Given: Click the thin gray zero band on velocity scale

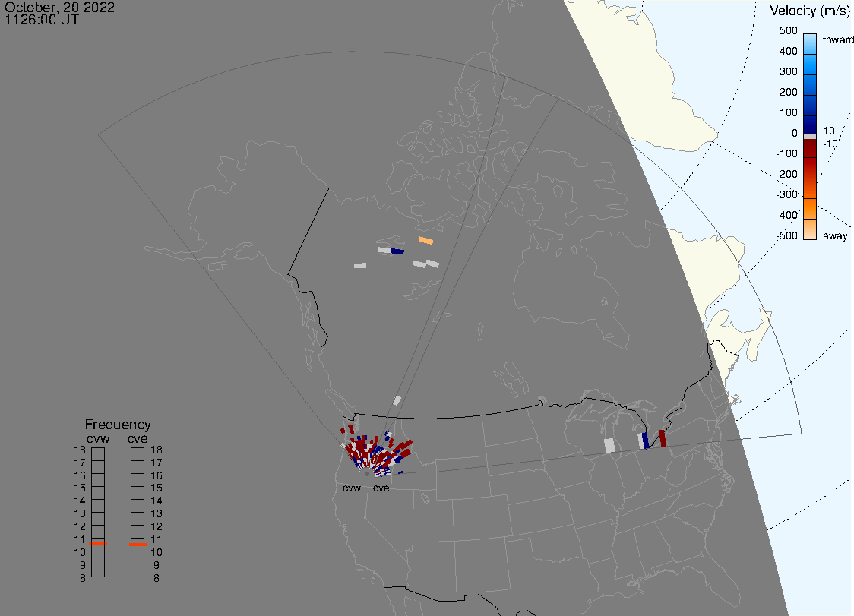Looking at the screenshot, I should point(810,136).
